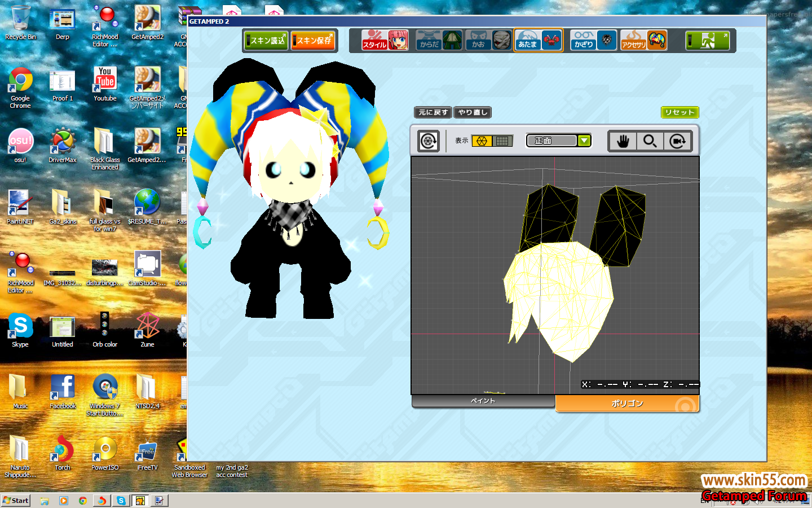Launch osu! from desktop
The width and height of the screenshot is (812, 508).
point(20,146)
